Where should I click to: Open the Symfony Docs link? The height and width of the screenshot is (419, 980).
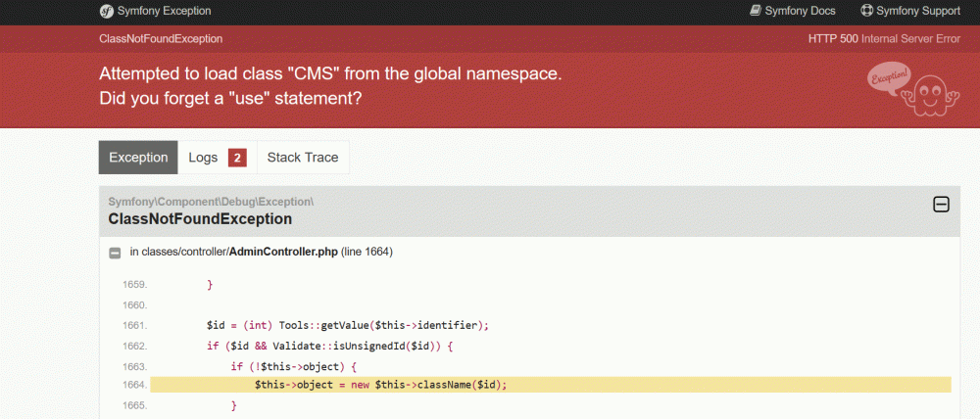(792, 11)
